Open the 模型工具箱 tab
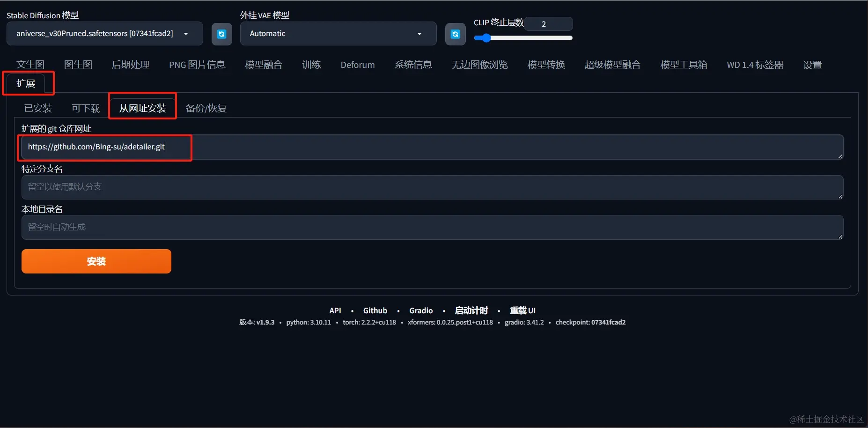Image resolution: width=868 pixels, height=428 pixels. 684,65
